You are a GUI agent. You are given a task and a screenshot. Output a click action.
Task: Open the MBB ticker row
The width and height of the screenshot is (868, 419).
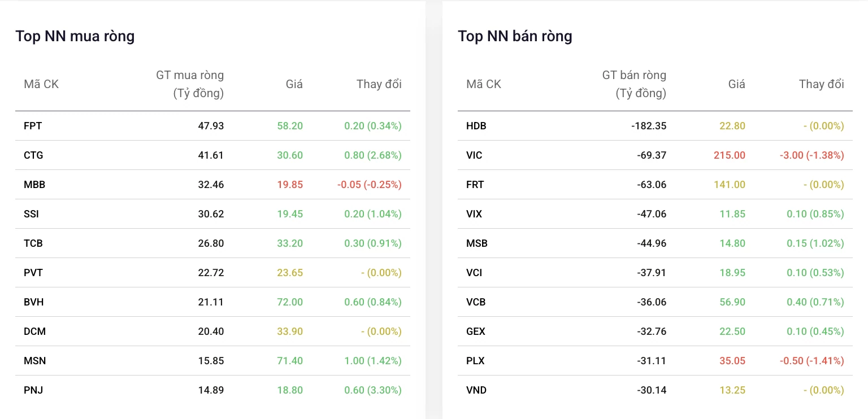(34, 185)
